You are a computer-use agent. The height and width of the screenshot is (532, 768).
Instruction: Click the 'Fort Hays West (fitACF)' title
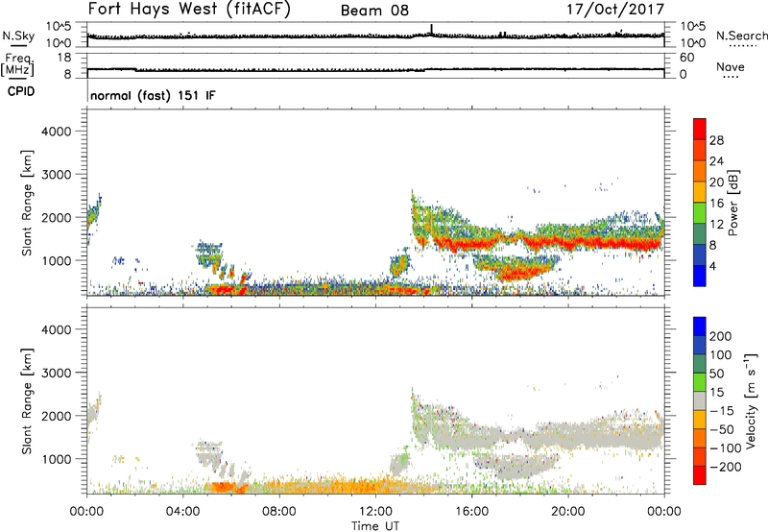189,10
